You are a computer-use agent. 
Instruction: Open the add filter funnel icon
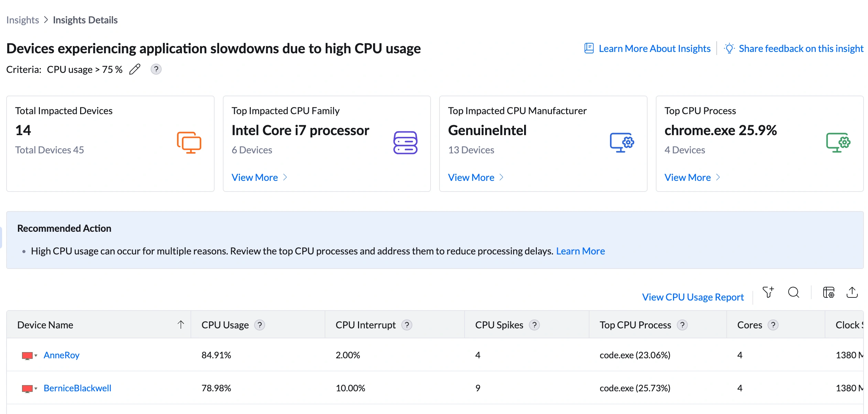click(768, 292)
